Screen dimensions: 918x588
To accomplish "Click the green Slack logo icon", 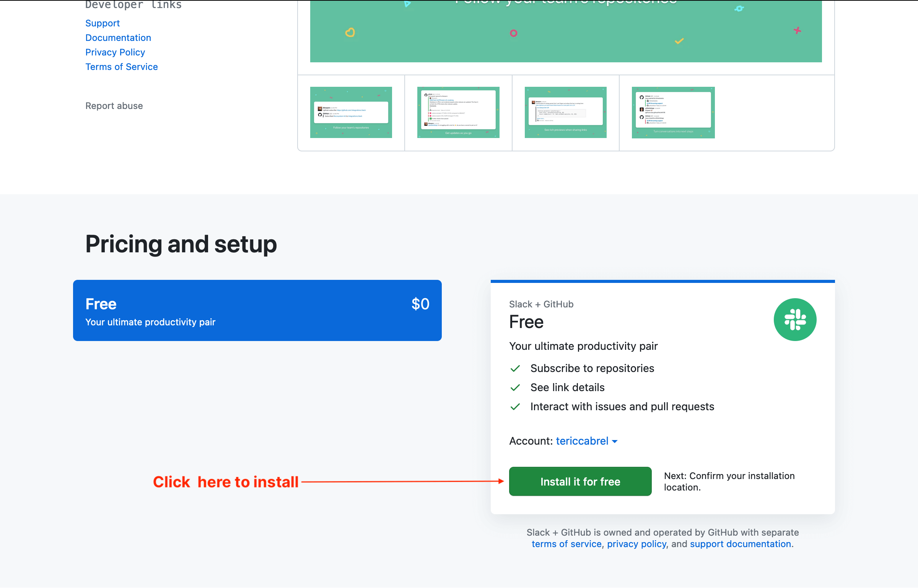I will click(795, 320).
